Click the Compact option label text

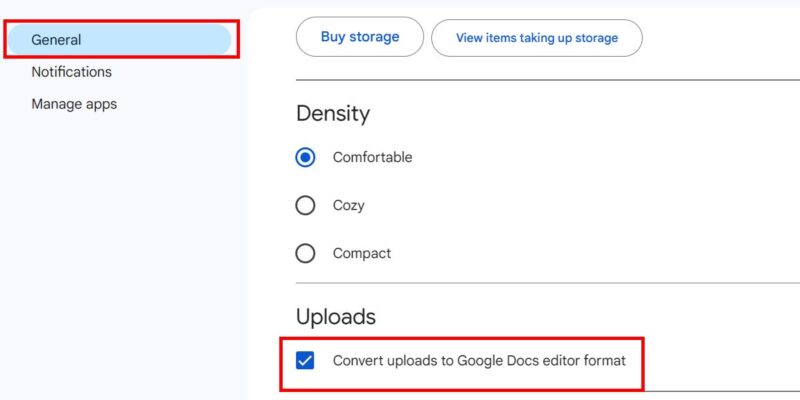click(362, 253)
